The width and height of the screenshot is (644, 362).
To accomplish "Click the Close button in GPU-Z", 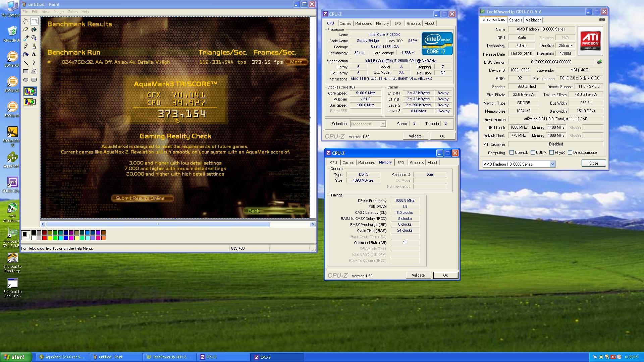I will pos(593,163).
